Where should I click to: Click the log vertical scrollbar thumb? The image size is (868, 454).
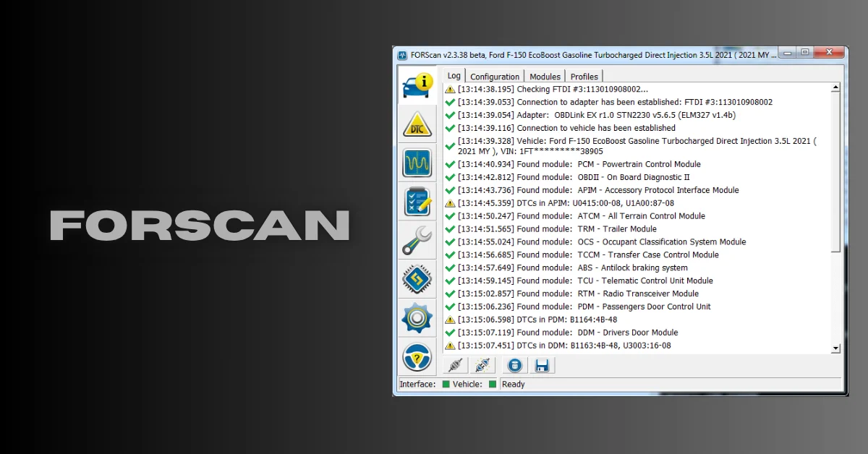pos(836,174)
